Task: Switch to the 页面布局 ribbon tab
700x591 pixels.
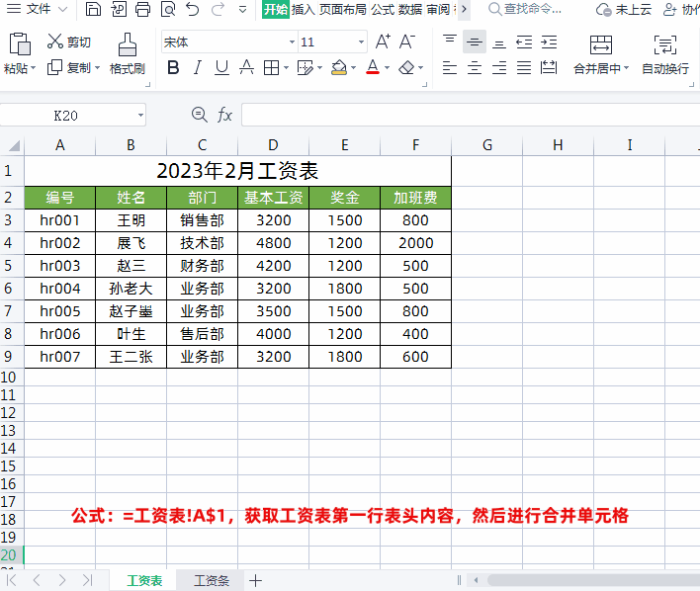Action: point(343,9)
